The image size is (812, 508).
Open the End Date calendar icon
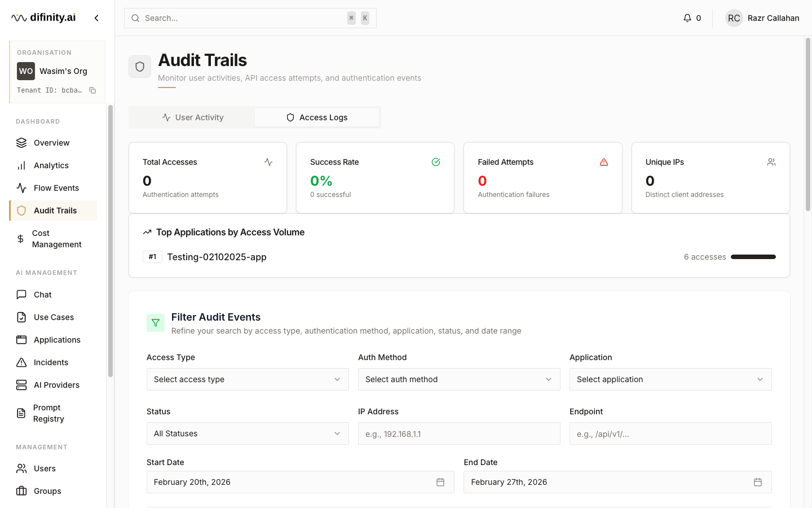[x=758, y=482]
